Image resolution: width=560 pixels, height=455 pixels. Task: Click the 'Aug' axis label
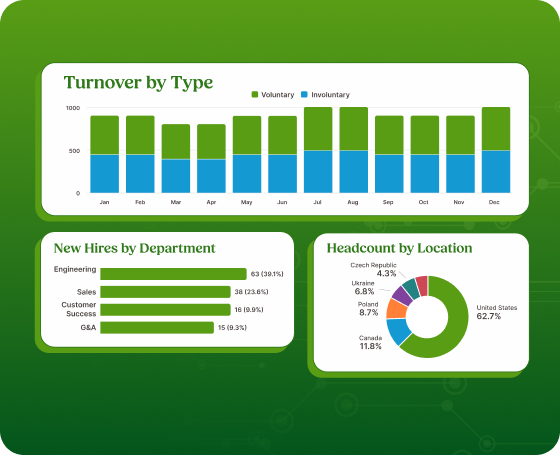point(353,202)
